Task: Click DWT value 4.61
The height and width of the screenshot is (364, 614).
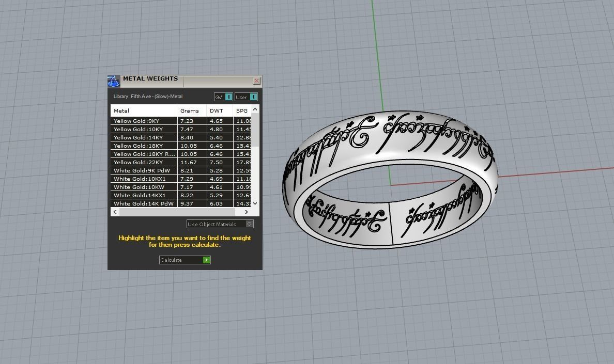Action: [x=216, y=187]
